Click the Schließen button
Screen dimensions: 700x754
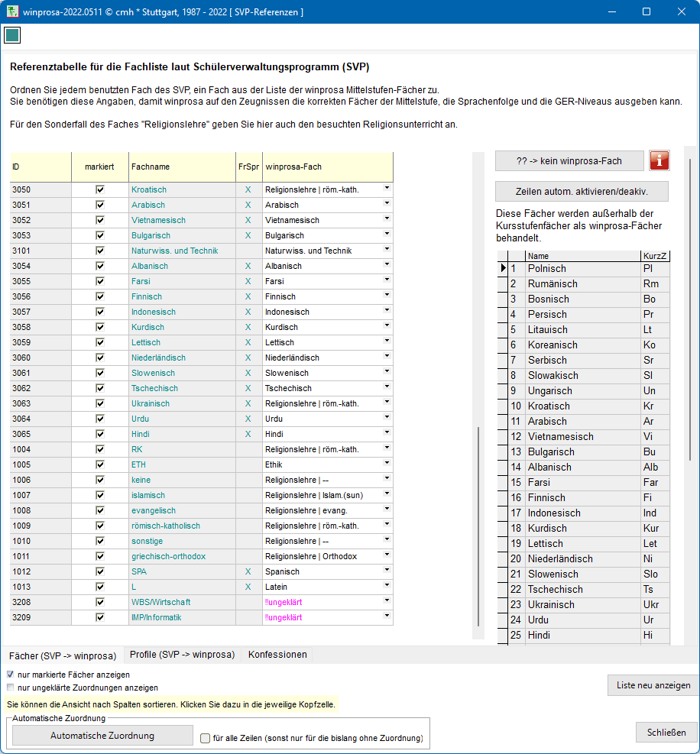(x=666, y=732)
